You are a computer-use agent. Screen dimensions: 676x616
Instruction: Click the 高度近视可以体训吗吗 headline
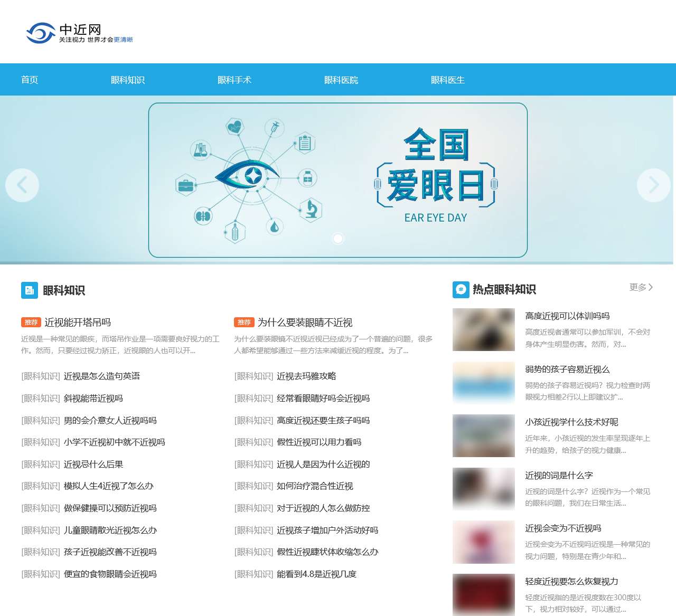(x=567, y=316)
